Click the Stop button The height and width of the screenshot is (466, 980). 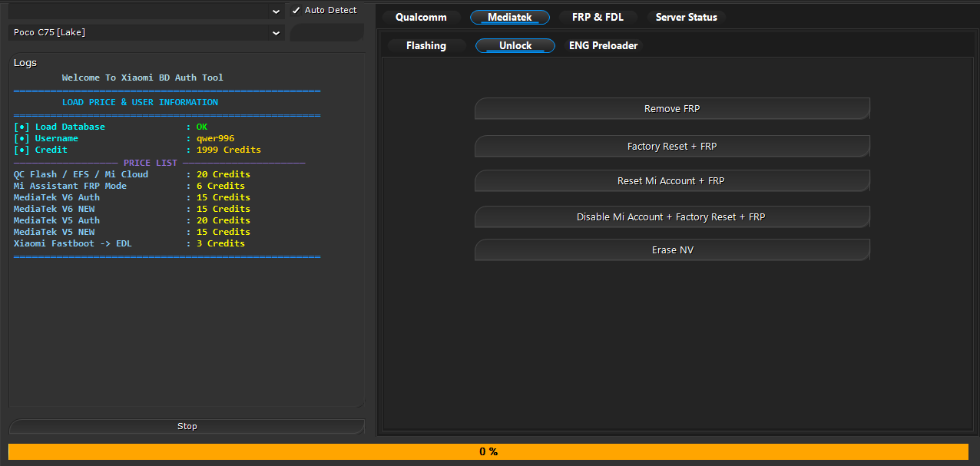(187, 426)
